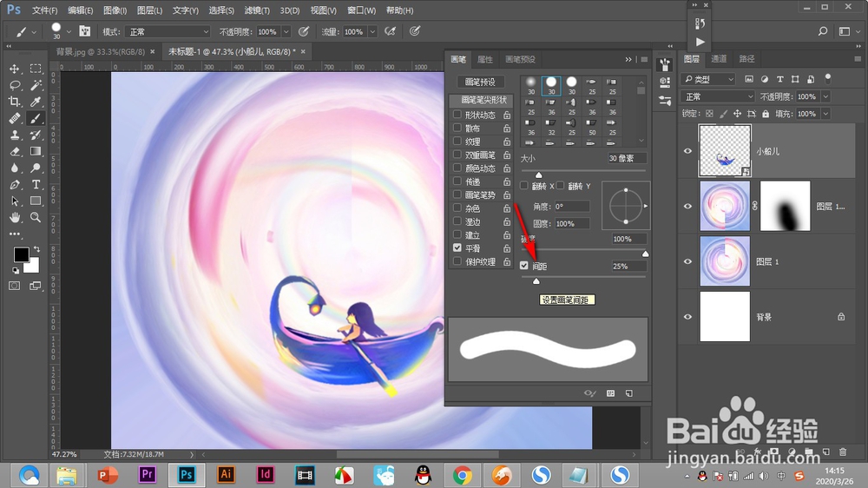Select the Healing Brush tool
Image resolution: width=868 pixels, height=488 pixels.
click(15, 119)
